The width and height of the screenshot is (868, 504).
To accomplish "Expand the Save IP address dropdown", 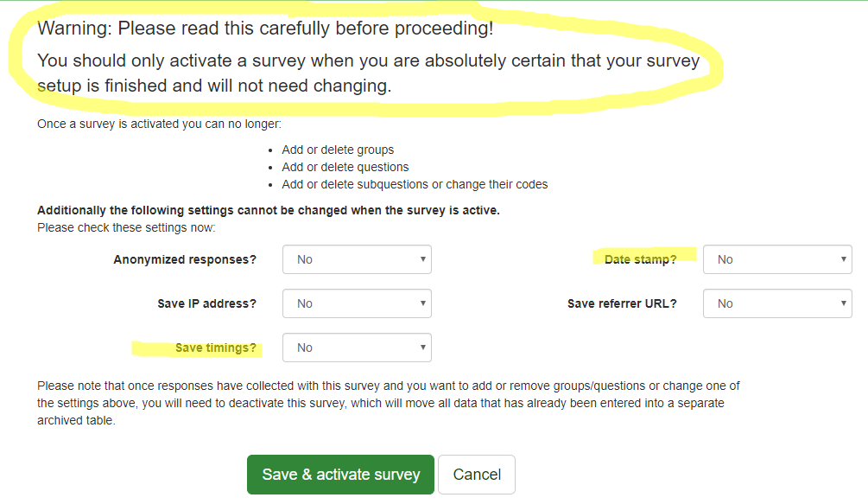I will point(357,303).
